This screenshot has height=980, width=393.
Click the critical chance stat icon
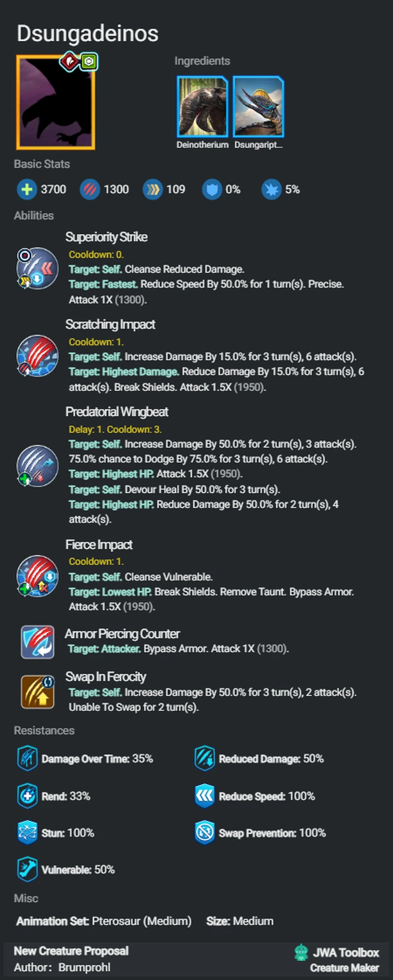(271, 189)
